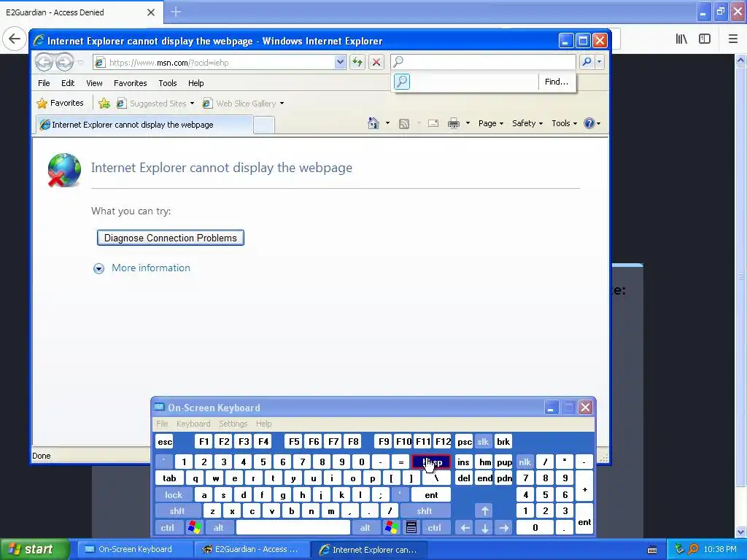Click the Home icon in command bar
747x560 pixels.
pyautogui.click(x=373, y=123)
